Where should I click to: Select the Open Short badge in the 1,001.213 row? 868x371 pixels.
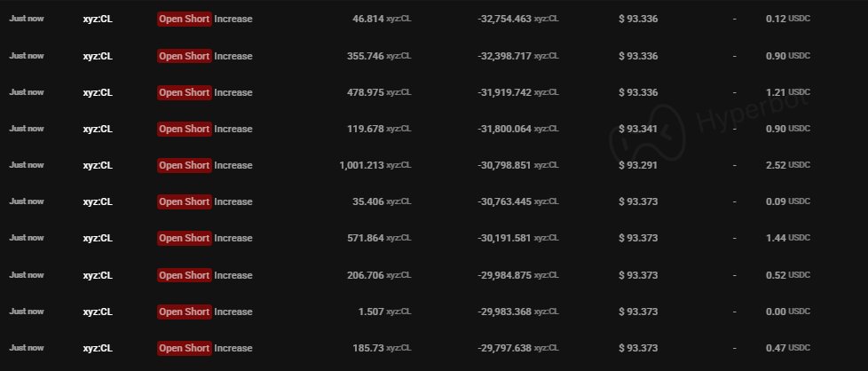[x=185, y=165]
